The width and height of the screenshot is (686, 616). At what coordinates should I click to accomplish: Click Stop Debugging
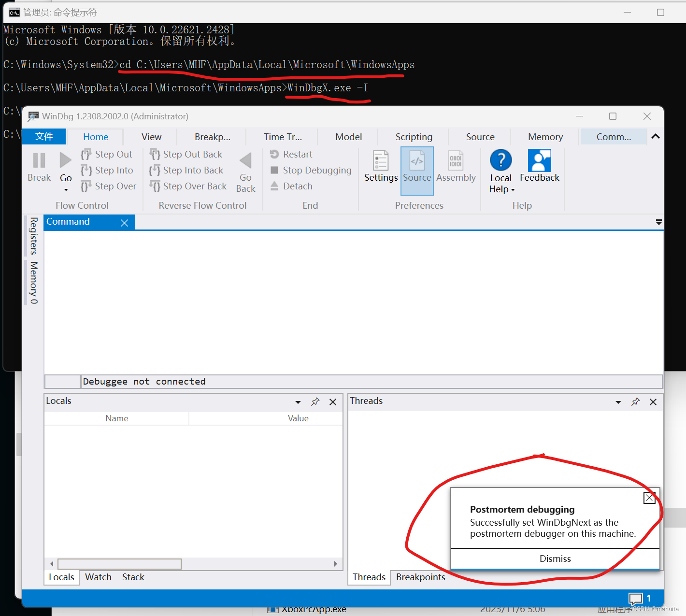coord(311,170)
